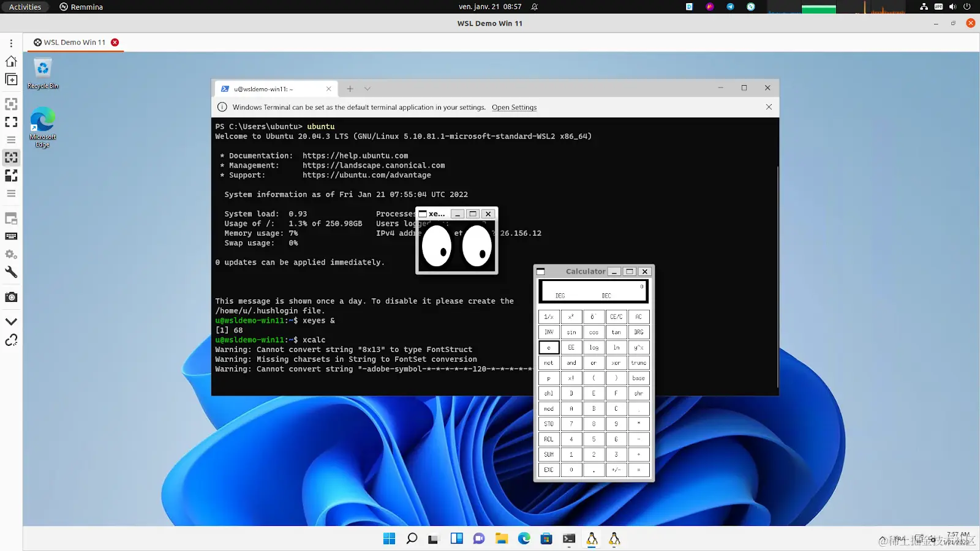Open the Activities overview
The image size is (980, 551).
click(25, 7)
